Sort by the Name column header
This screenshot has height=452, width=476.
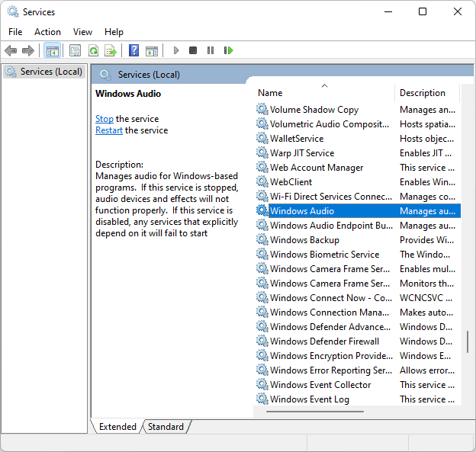pos(324,92)
